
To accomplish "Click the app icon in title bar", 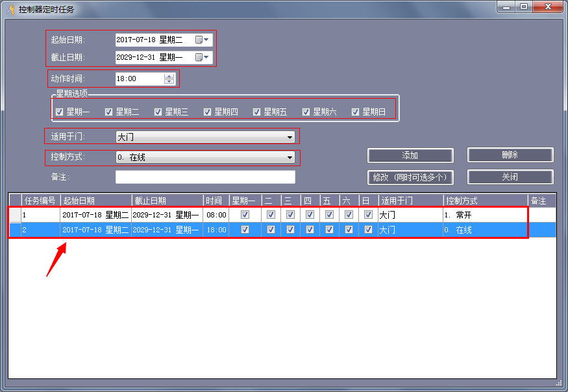I will [10, 9].
